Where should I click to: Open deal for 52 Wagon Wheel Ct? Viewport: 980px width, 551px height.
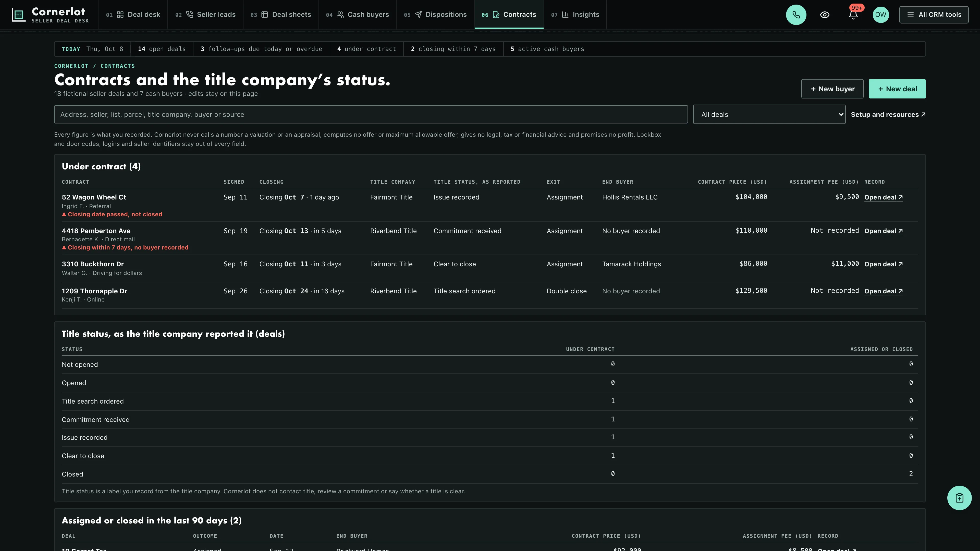click(x=883, y=197)
